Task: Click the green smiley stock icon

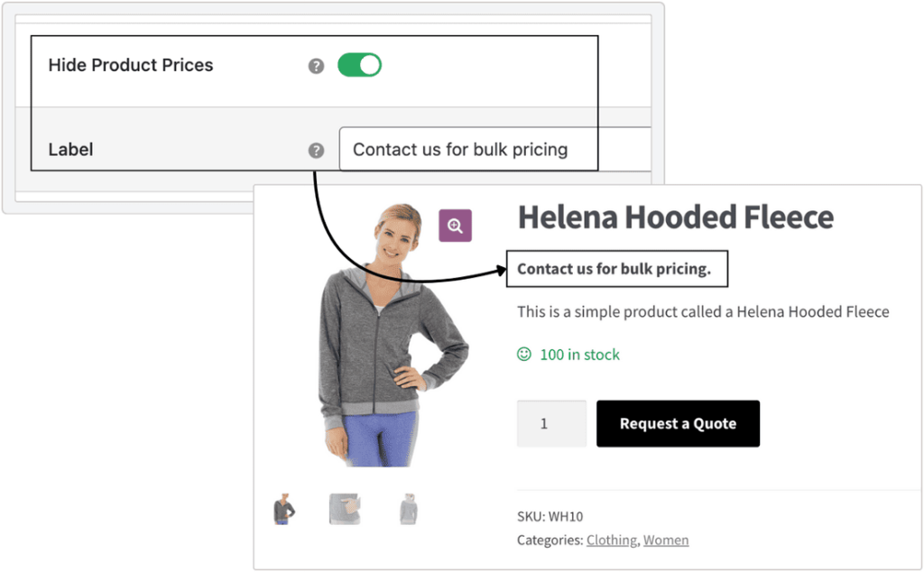Action: (523, 355)
